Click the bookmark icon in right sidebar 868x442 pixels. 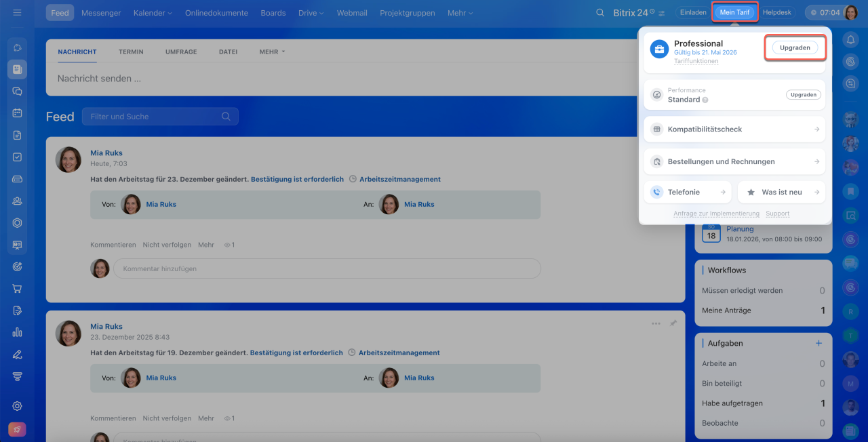[850, 192]
